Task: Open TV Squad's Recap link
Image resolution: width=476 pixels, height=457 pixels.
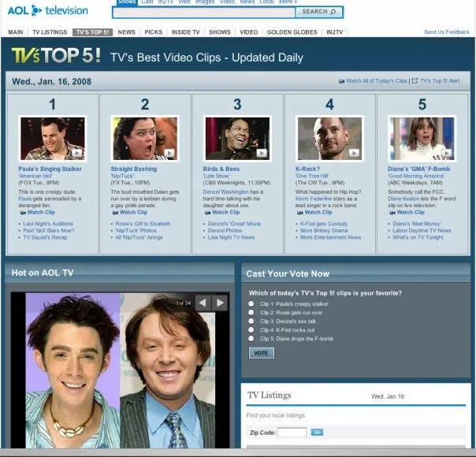Action: (45, 237)
